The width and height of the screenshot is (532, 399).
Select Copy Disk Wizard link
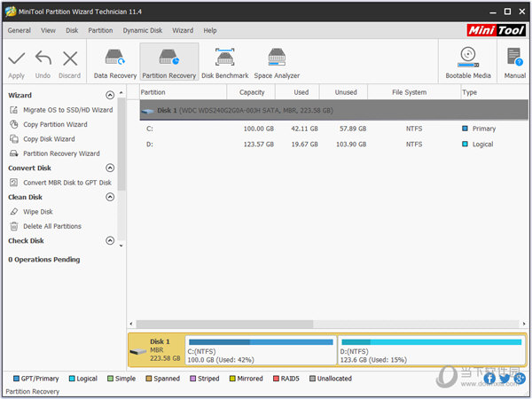(49, 139)
